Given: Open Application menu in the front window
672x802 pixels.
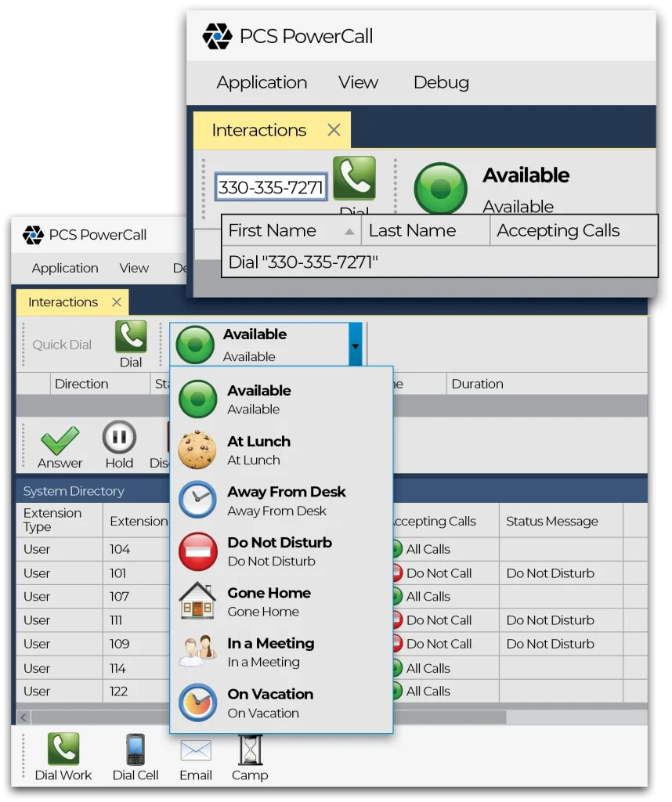Looking at the screenshot, I should click(262, 82).
